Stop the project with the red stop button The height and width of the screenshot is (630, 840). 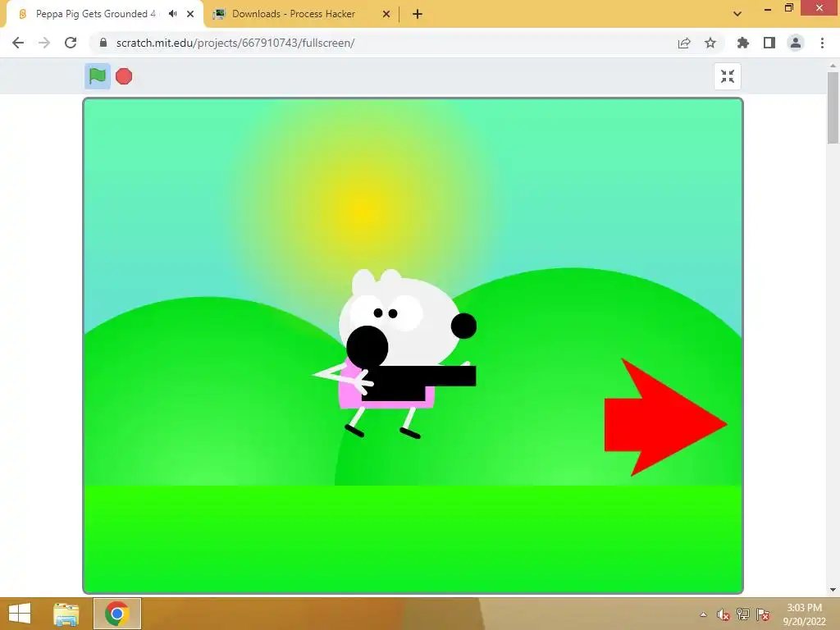coord(124,76)
